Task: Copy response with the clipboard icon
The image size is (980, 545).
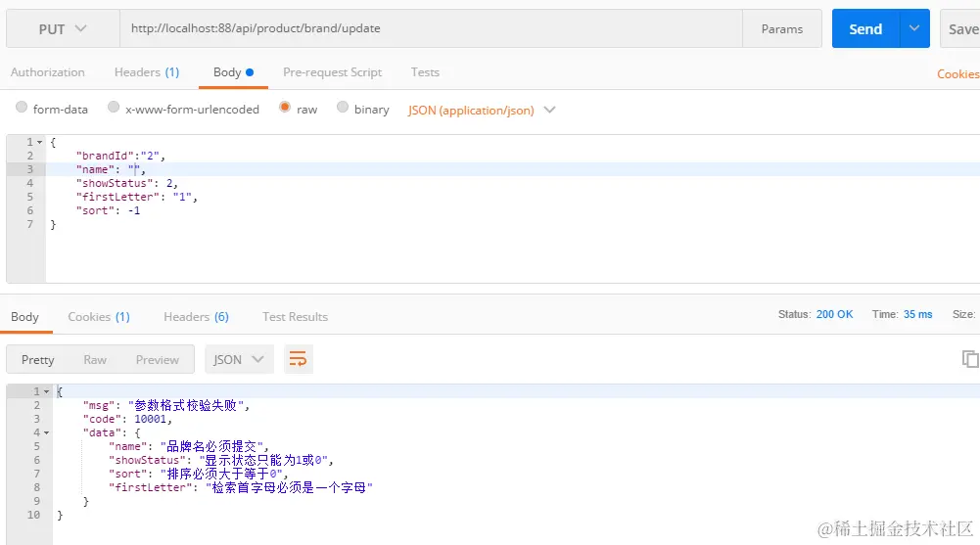Action: pyautogui.click(x=970, y=359)
